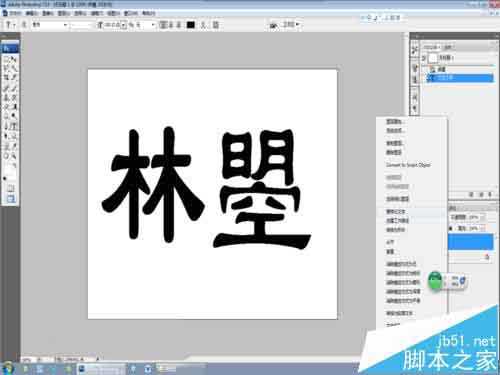Open the Select (选择) menu
This screenshot has width=500, height=375.
tap(80, 13)
